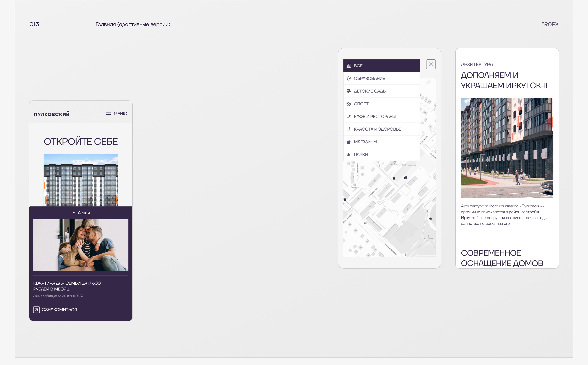This screenshot has width=588, height=365.
Task: Click the building marker on map
Action: point(405,178)
